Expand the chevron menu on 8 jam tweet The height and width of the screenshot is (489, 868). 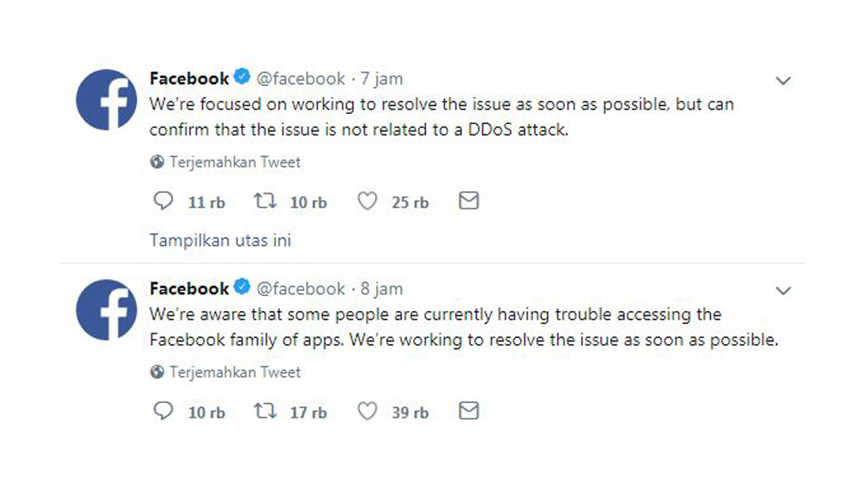pos(783,291)
